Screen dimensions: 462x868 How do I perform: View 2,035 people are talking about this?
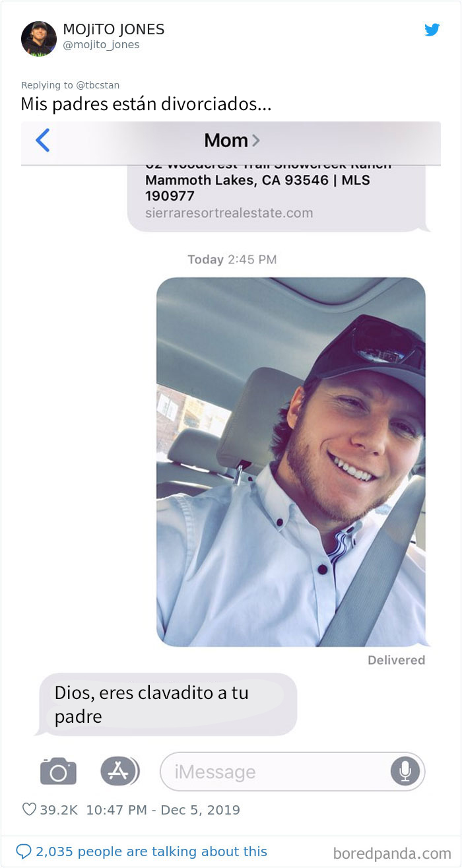[151, 851]
